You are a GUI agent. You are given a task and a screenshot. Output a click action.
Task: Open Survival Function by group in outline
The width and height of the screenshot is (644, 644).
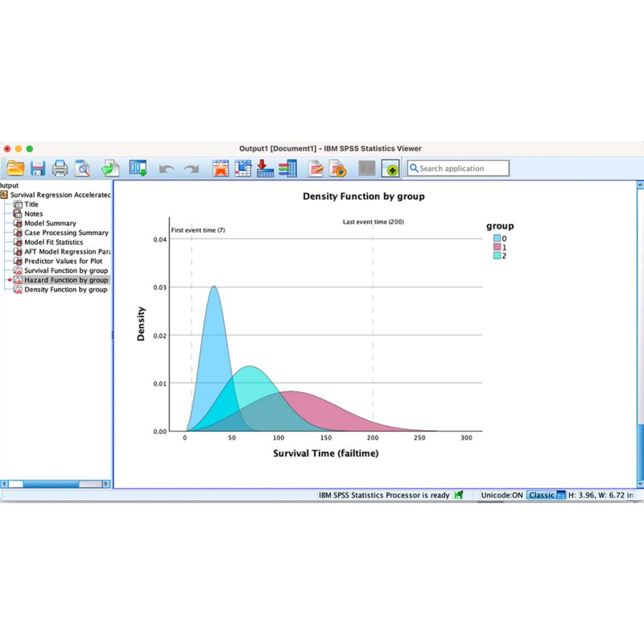click(x=65, y=270)
